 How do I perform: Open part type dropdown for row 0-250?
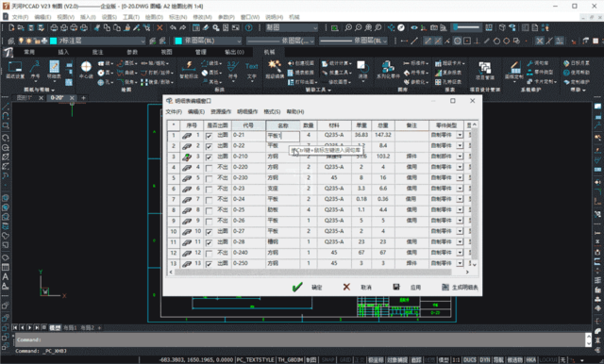click(x=460, y=263)
